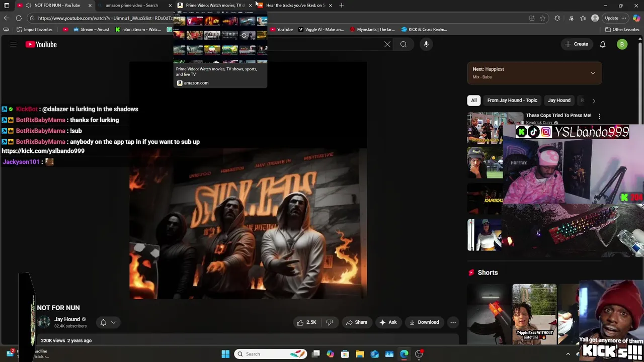Open more actions three-dot menu beside Download
Viewport: 644px width, 362px height.
pyautogui.click(x=453, y=322)
